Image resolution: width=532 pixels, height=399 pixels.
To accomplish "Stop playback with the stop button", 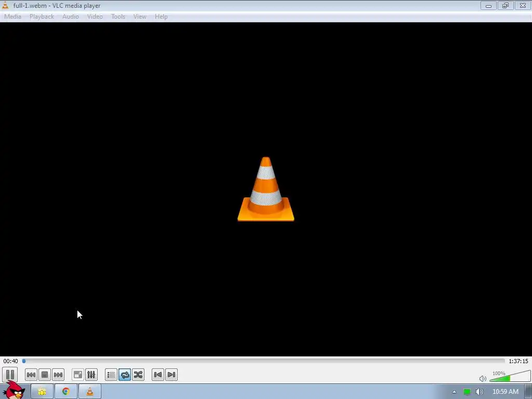I will [45, 375].
